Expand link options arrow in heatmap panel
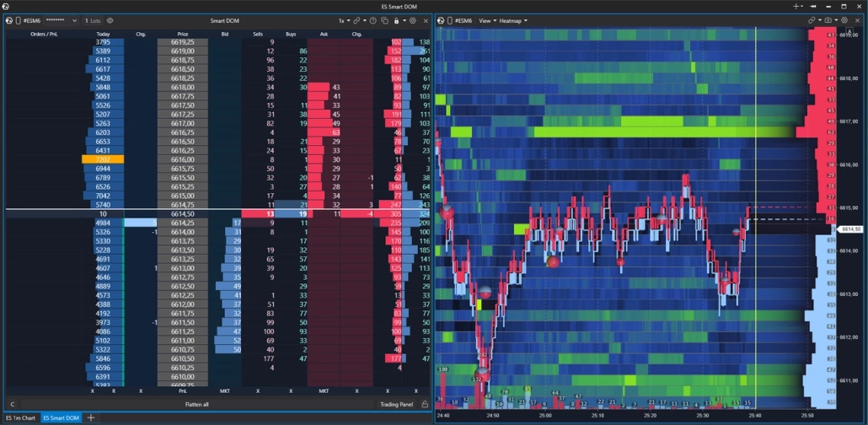Viewport: 868px width, 425px height. pyautogui.click(x=819, y=20)
